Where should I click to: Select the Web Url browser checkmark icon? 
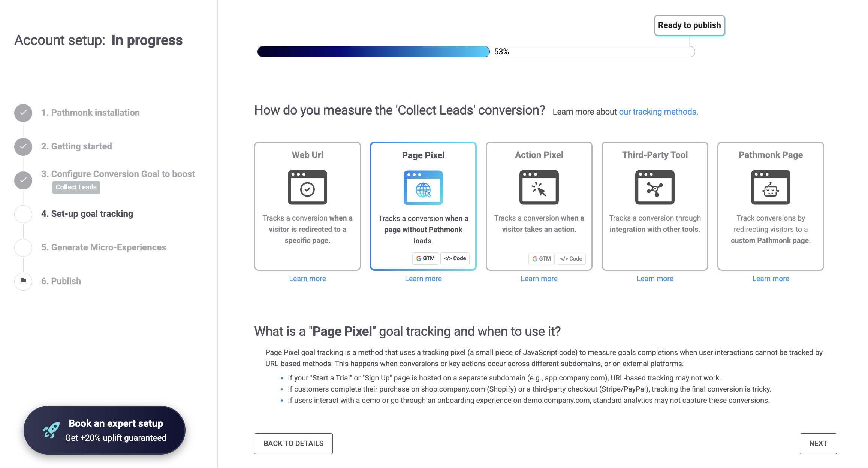point(307,188)
